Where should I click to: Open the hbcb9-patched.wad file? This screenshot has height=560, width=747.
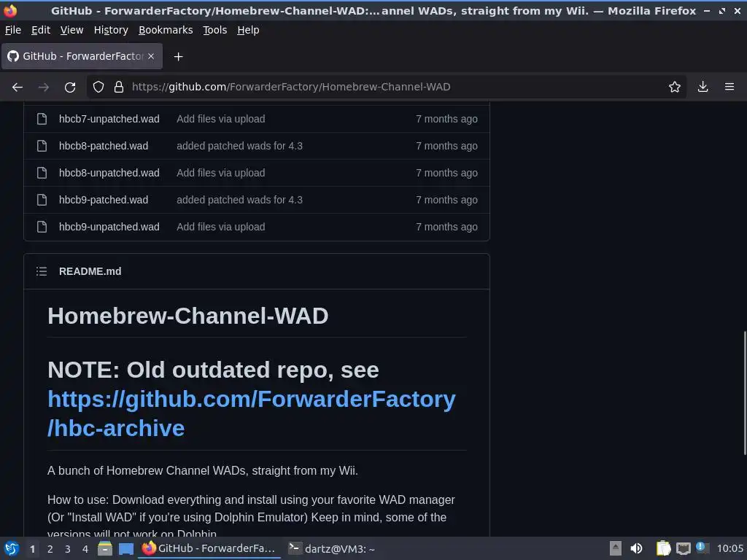[104, 200]
